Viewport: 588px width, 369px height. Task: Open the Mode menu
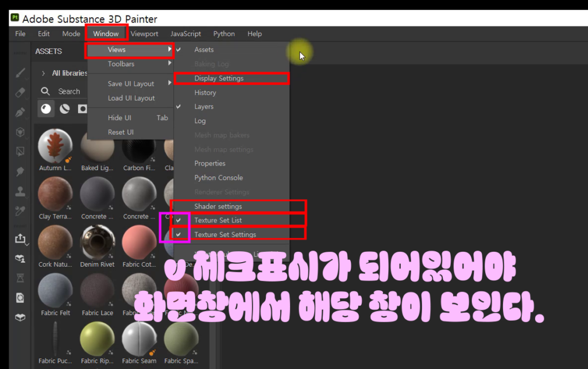pos(71,34)
